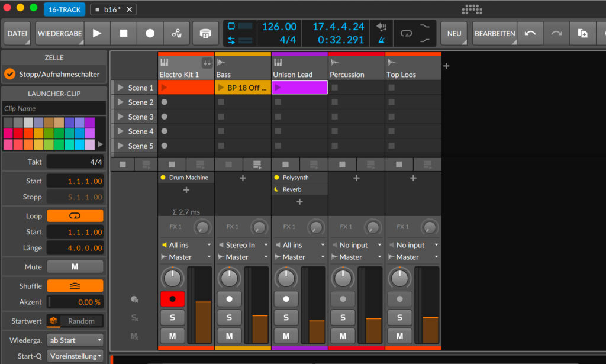
Task: Click the Bass track pan knob
Action: [x=229, y=278]
